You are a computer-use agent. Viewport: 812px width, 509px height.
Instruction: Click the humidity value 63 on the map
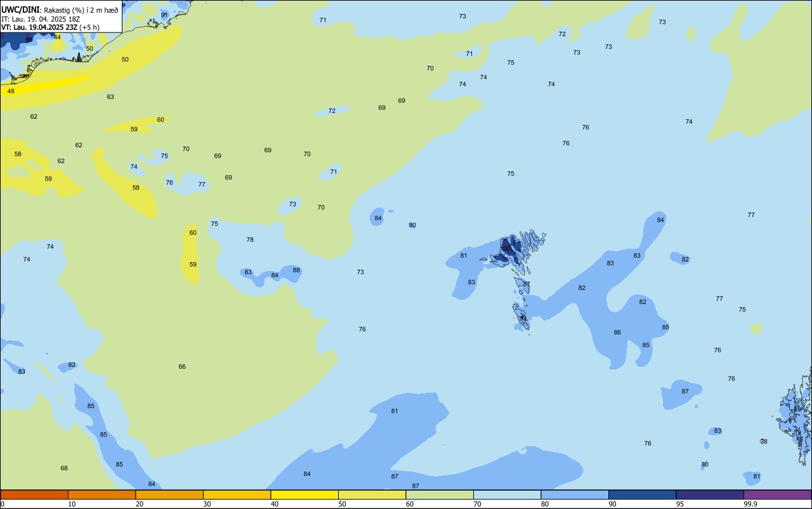(x=110, y=97)
